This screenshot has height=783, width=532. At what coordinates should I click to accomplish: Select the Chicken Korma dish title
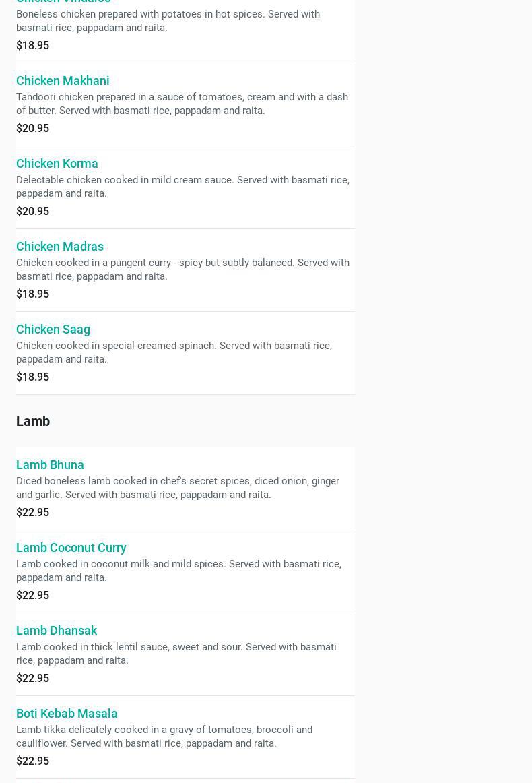pyautogui.click(x=57, y=164)
